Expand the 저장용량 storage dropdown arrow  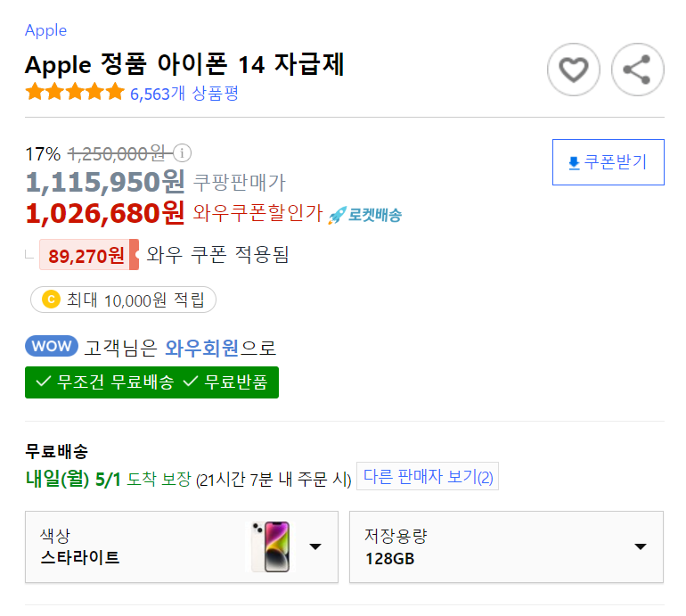(x=640, y=546)
